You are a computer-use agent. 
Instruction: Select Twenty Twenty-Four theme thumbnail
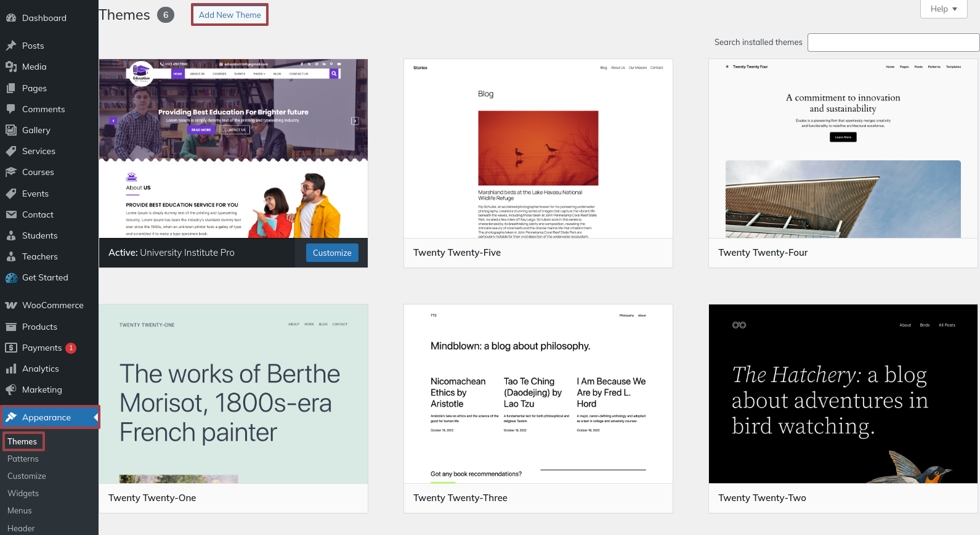tap(843, 149)
